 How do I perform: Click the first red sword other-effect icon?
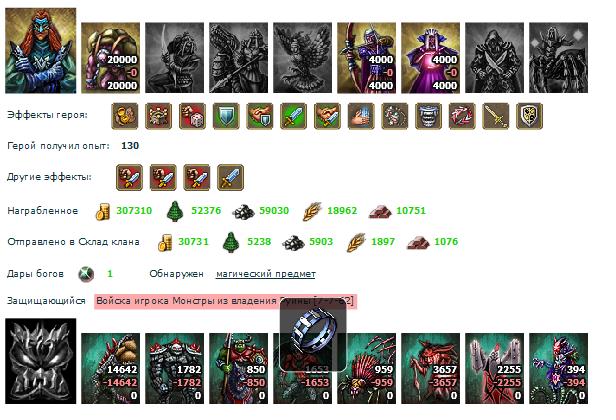[130, 178]
